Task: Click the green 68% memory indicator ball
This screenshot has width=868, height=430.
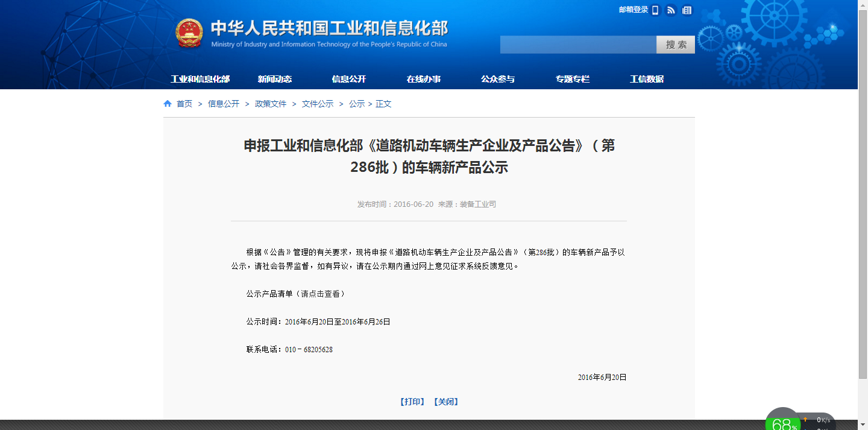Action: point(784,423)
